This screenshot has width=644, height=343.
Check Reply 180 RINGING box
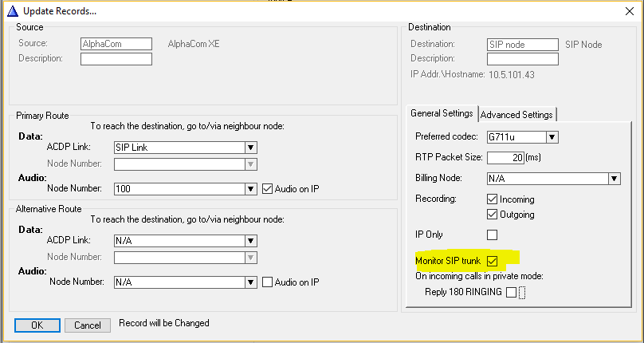pyautogui.click(x=511, y=292)
